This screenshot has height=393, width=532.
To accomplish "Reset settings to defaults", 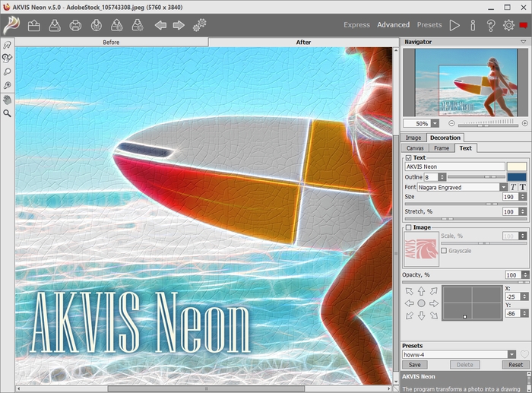I will tap(515, 365).
